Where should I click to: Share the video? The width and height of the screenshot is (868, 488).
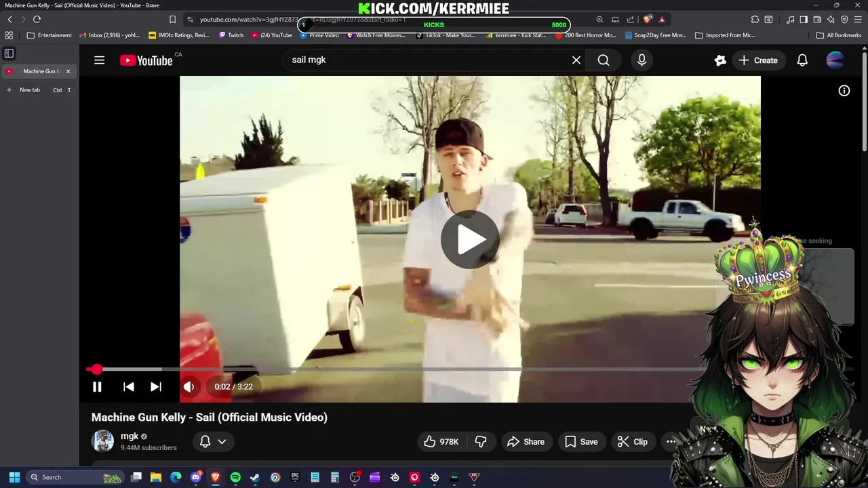pyautogui.click(x=526, y=442)
